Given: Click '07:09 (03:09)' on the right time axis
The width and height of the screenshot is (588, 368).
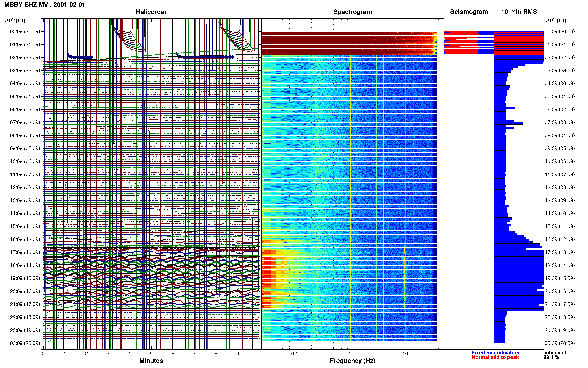Looking at the screenshot, I should point(560,122).
